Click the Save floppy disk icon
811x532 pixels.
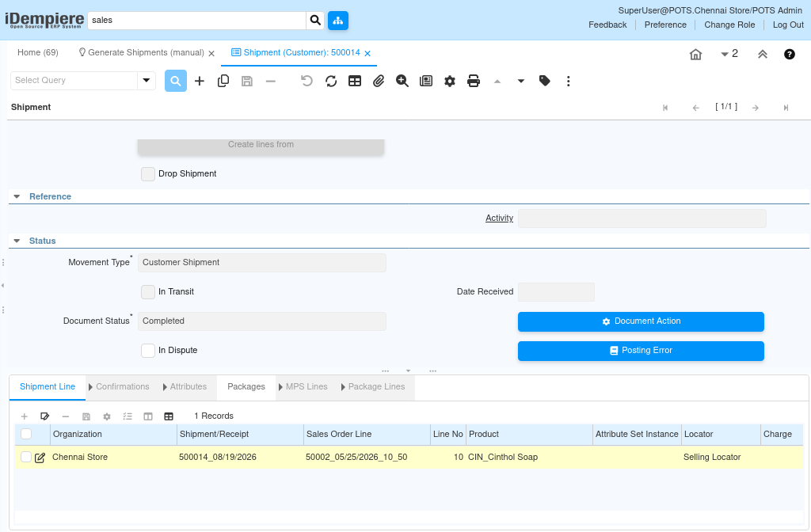(247, 81)
